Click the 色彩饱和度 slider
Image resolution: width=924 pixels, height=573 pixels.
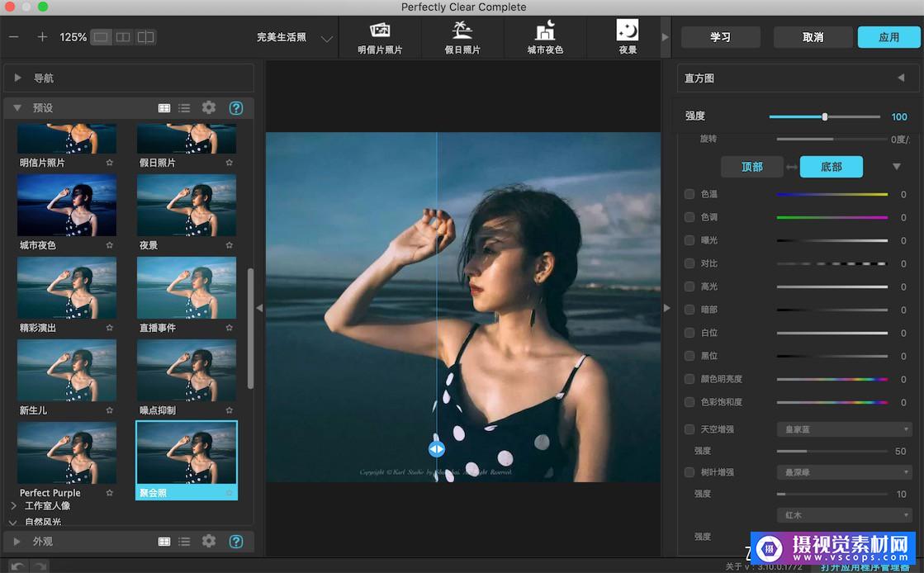pyautogui.click(x=832, y=402)
